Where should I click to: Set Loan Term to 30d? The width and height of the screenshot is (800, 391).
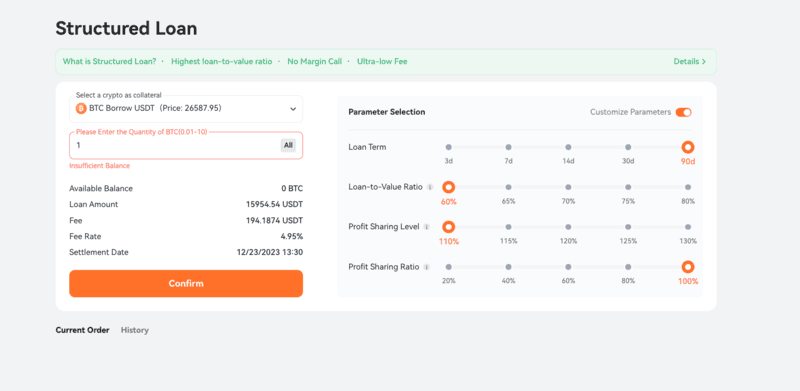tap(628, 147)
